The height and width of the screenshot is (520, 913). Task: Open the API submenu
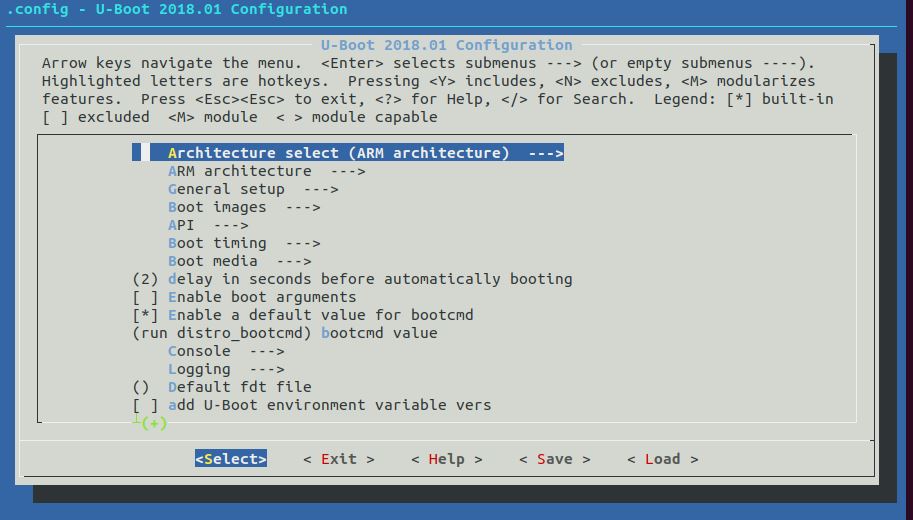(208, 225)
